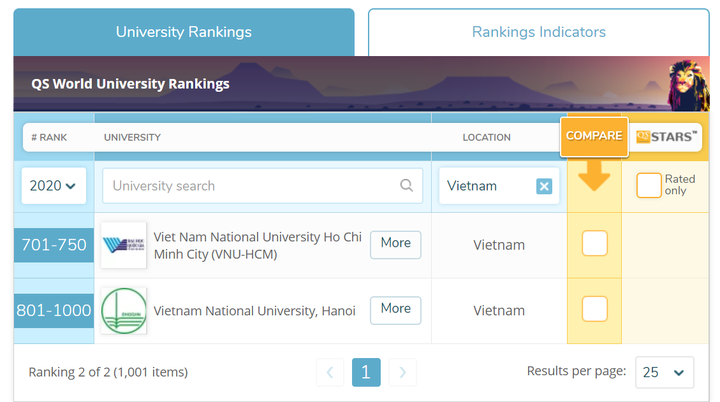Click the QS World University Rankings banner title
The image size is (720, 402).
(x=130, y=84)
